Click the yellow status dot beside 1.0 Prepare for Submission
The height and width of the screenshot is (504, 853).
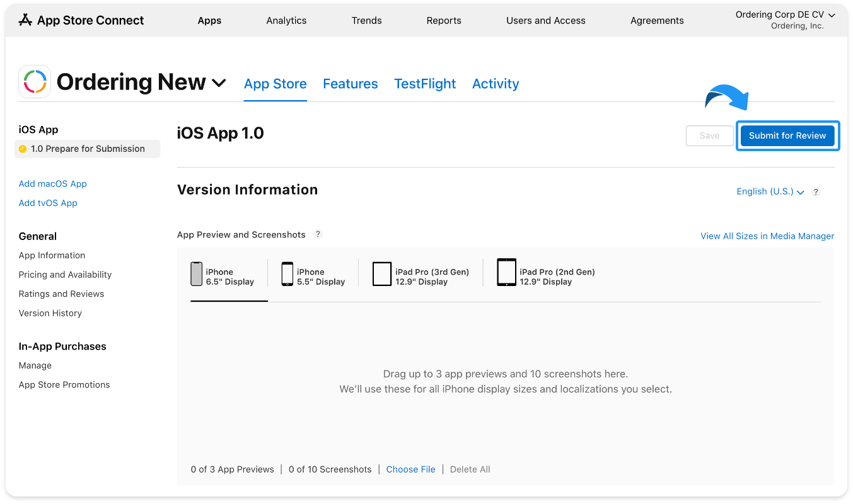(x=23, y=149)
